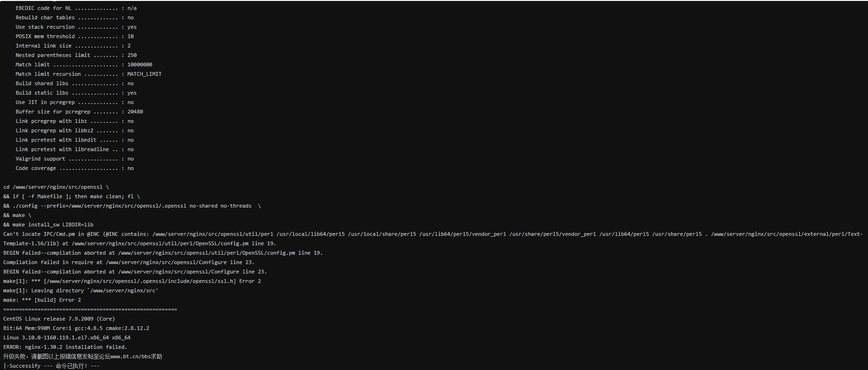Click the equals-sign separator line
The width and height of the screenshot is (868, 370).
(90, 309)
